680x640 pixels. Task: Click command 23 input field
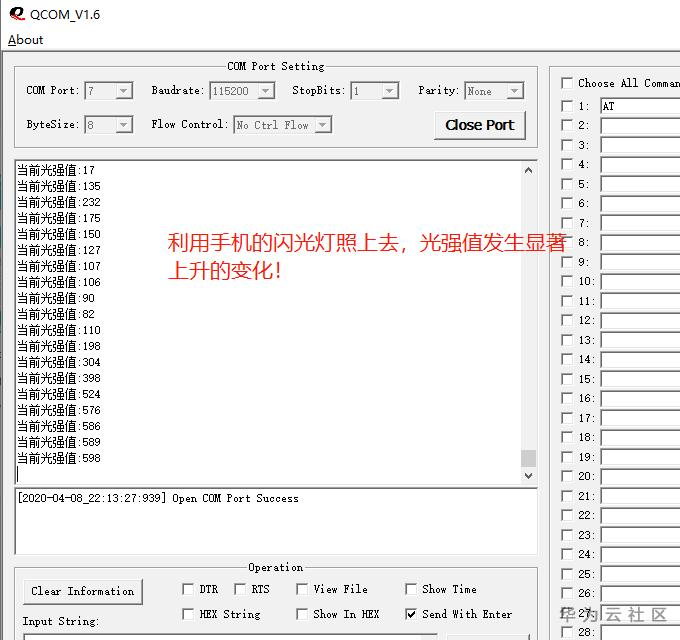(640, 535)
